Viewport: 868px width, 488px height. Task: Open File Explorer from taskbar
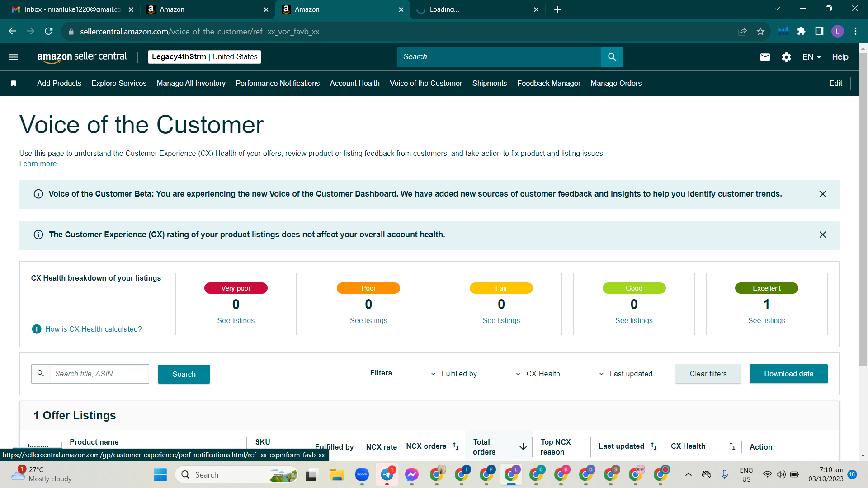click(337, 475)
